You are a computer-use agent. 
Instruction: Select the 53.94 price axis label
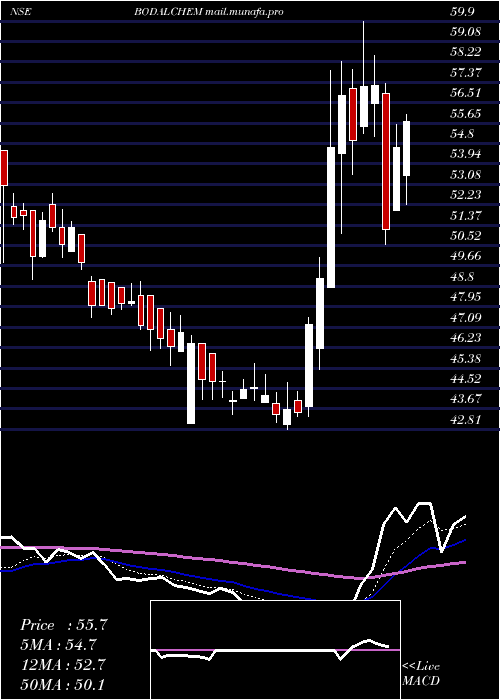point(465,154)
